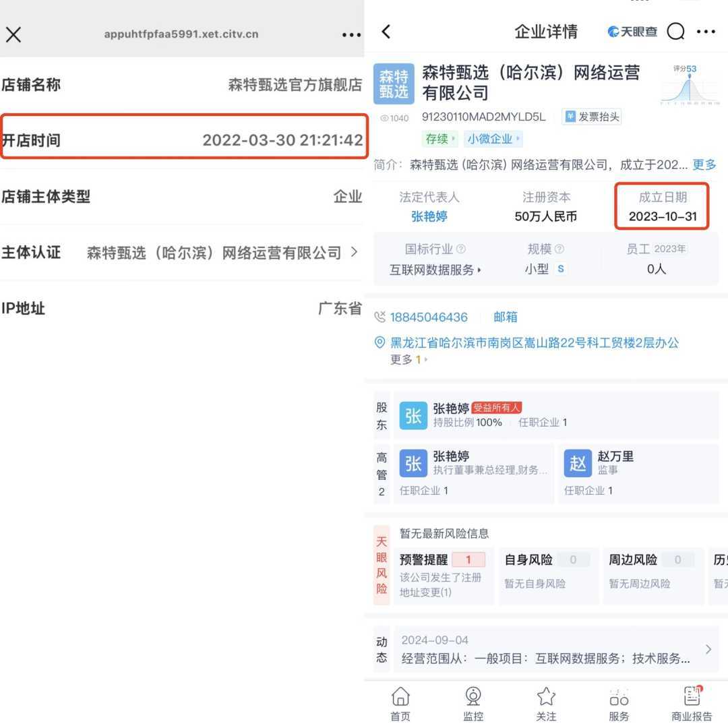Tap the Tianyancha search magnifier icon
The image size is (728, 728).
click(x=675, y=32)
